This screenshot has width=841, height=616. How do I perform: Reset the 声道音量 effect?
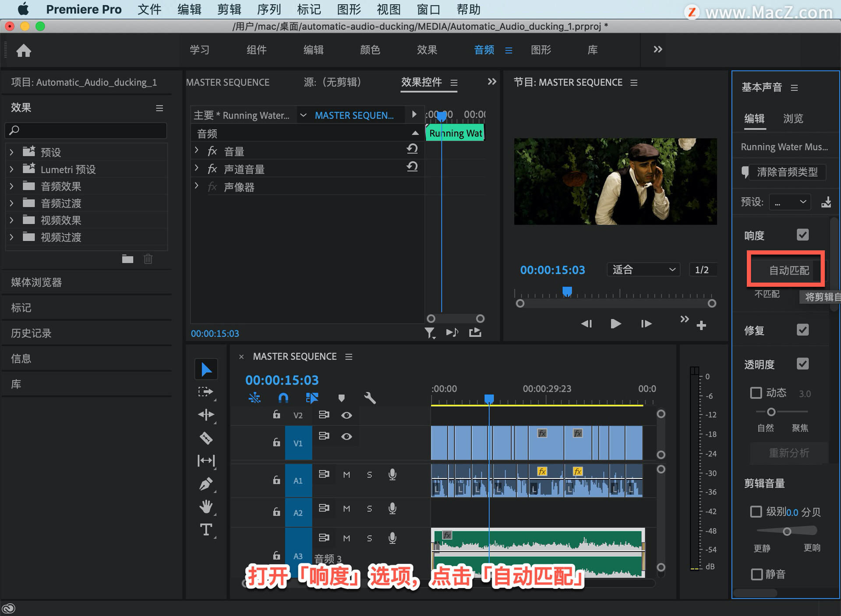pyautogui.click(x=412, y=167)
